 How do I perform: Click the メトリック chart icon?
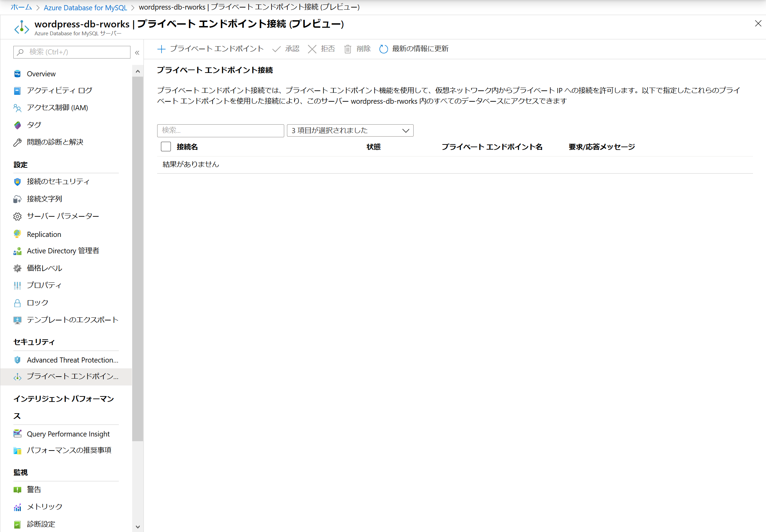[17, 507]
